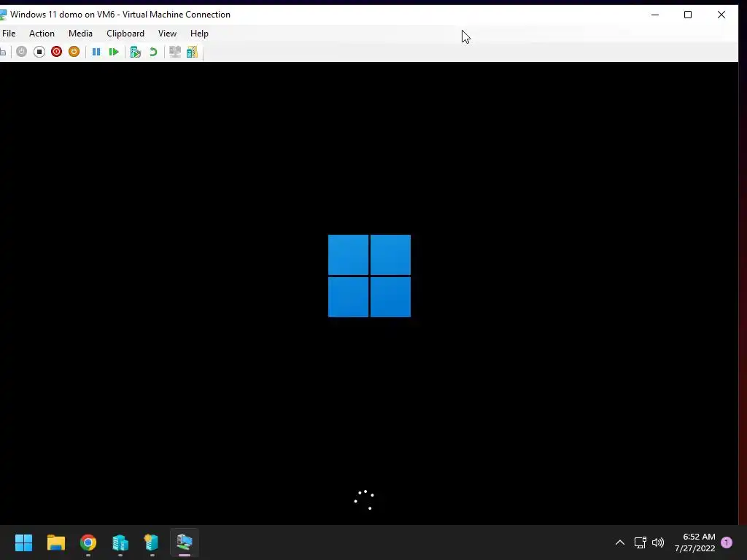The image size is (747, 560).
Task: Reset the VM with green play-step icon
Action: pos(114,52)
